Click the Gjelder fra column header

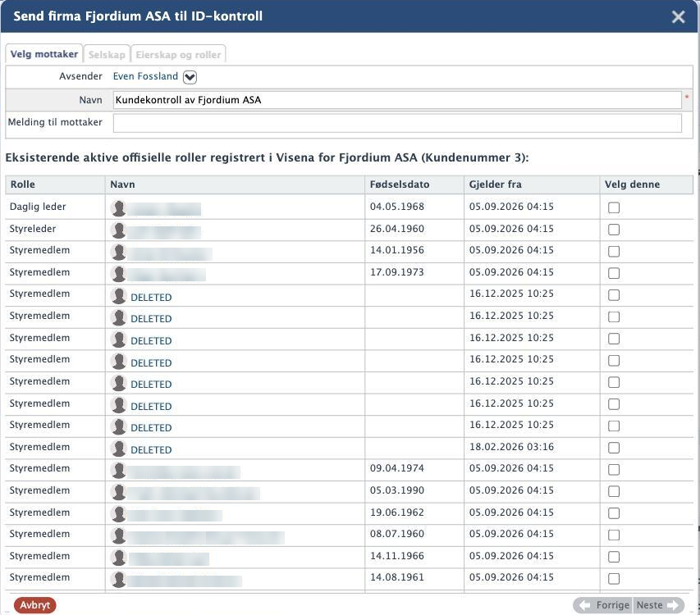tap(532, 184)
